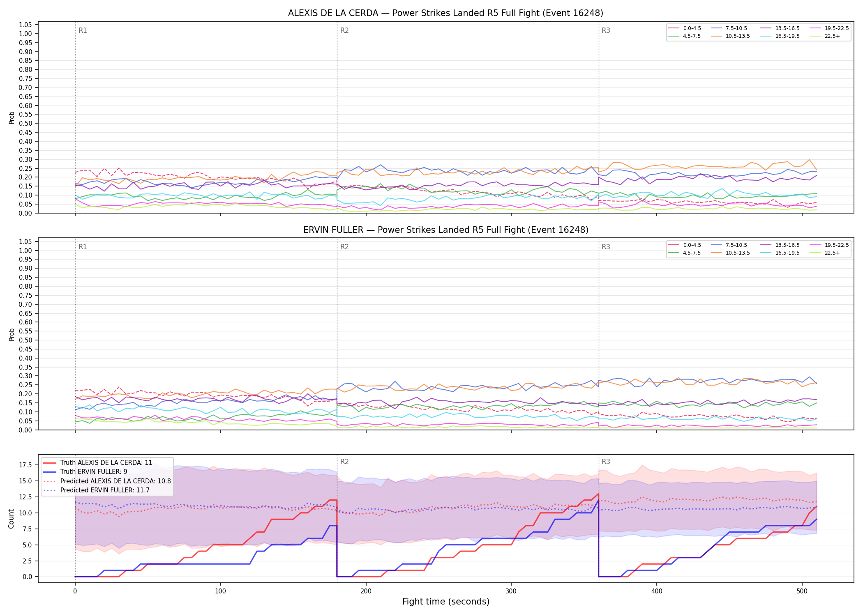Pick the 19.5-22.5 legend label in Ervin Fuller chart
The height and width of the screenshot is (616, 863).
tap(837, 245)
